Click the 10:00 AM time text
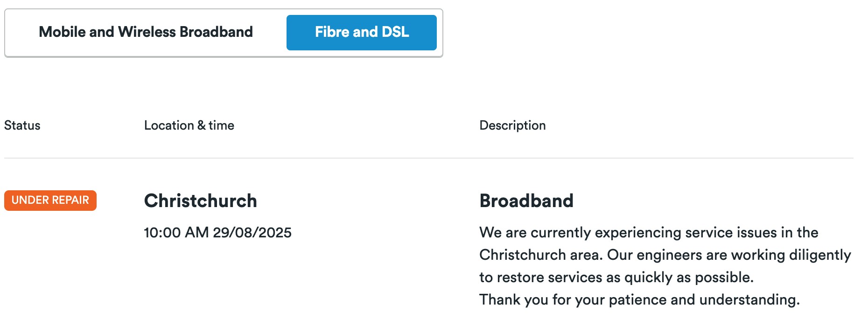 [x=176, y=233]
